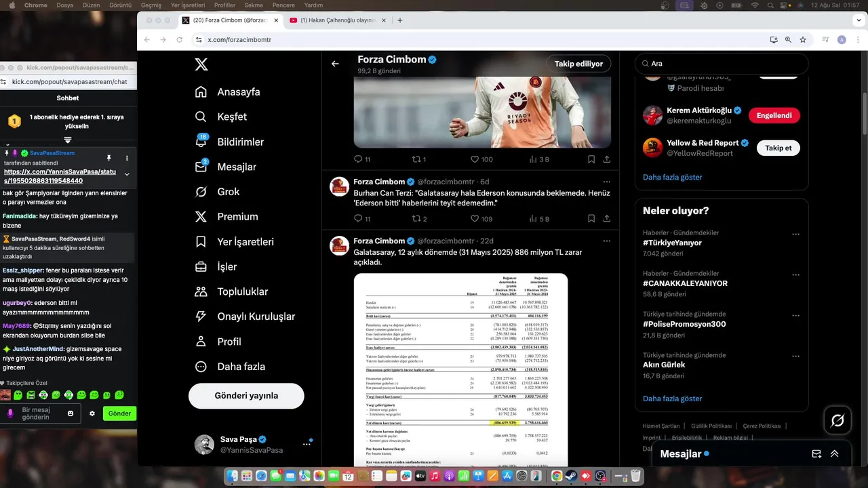Viewport: 868px width, 488px height.
Task: Open Daha fazla göster under suggestions
Action: click(x=673, y=178)
